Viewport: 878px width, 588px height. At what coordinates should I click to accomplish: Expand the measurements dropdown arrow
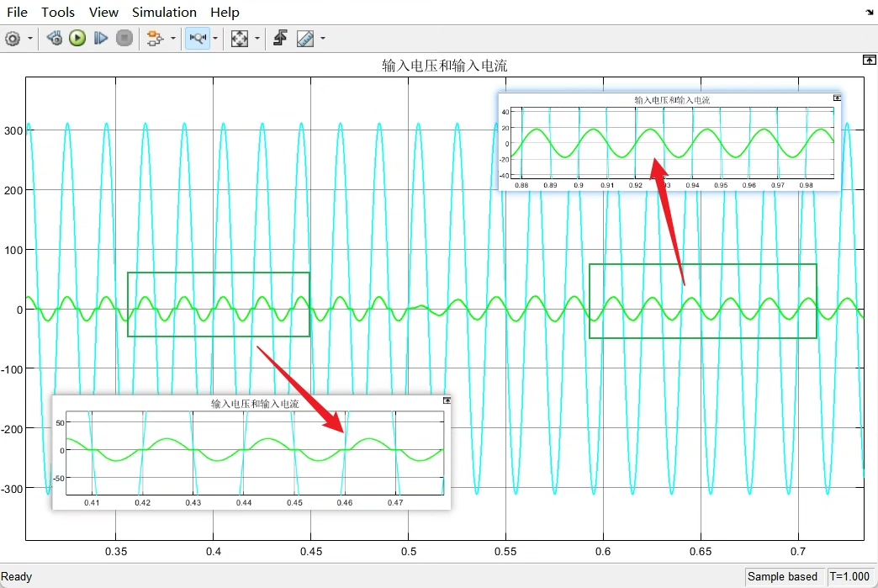pyautogui.click(x=323, y=38)
